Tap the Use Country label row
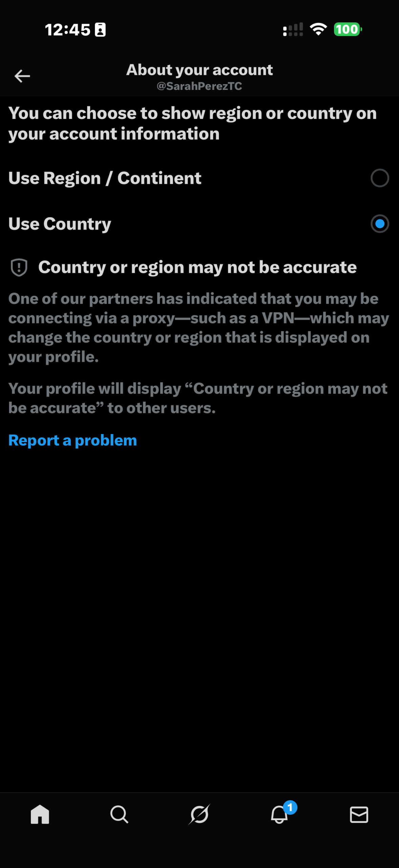Viewport: 399px width, 868px height. click(x=199, y=224)
